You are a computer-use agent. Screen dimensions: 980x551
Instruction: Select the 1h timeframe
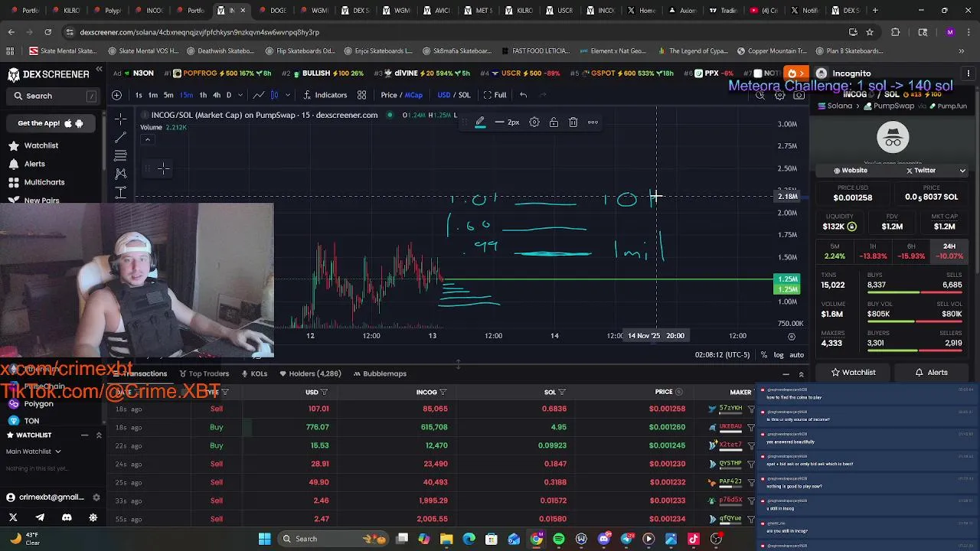[203, 95]
